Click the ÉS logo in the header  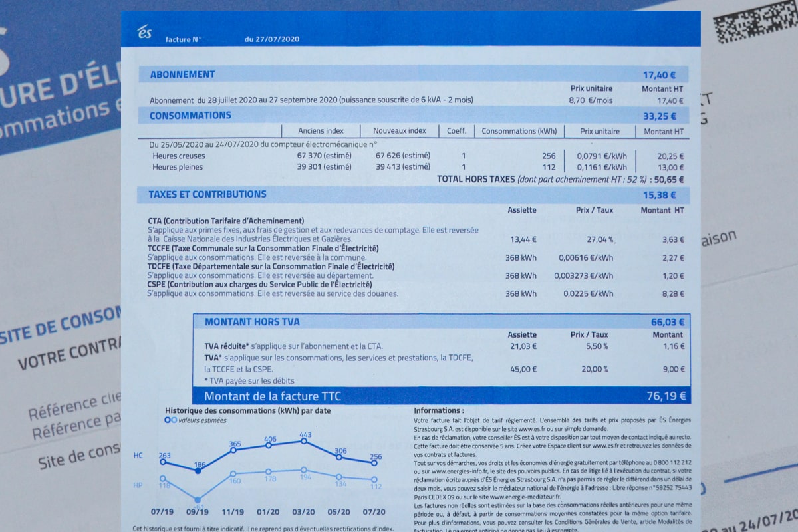(144, 33)
